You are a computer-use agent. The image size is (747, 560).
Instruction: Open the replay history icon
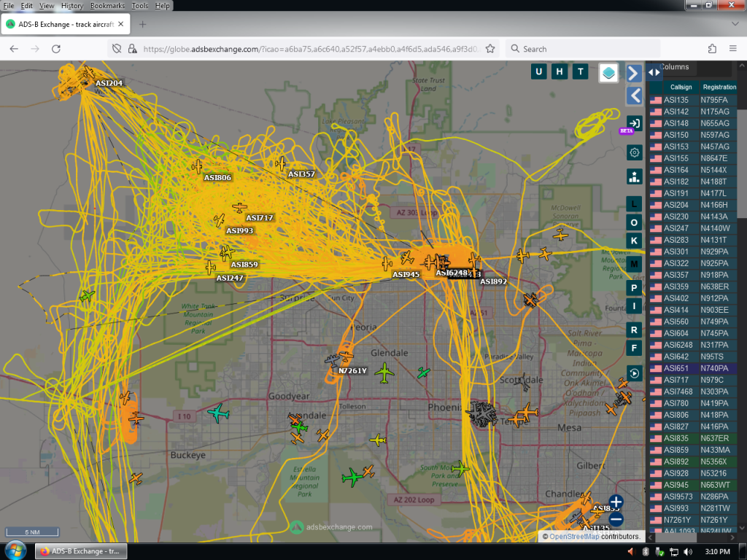pyautogui.click(x=634, y=373)
